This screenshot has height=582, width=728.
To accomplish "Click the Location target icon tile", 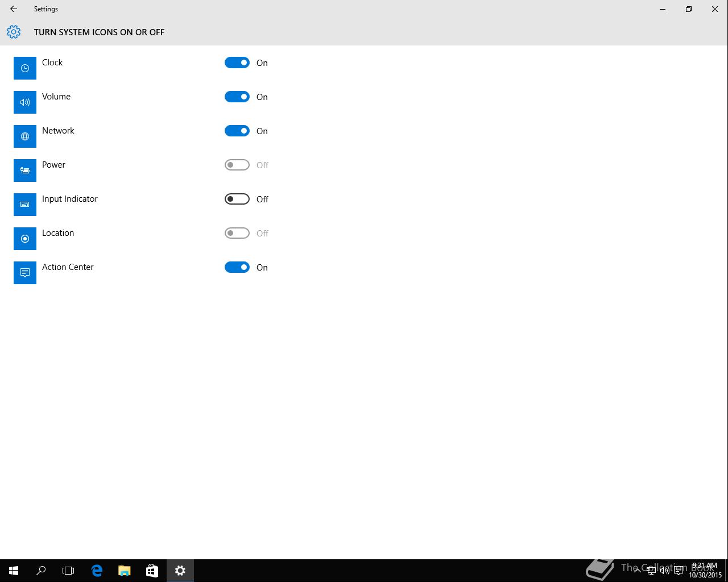I will 25,239.
